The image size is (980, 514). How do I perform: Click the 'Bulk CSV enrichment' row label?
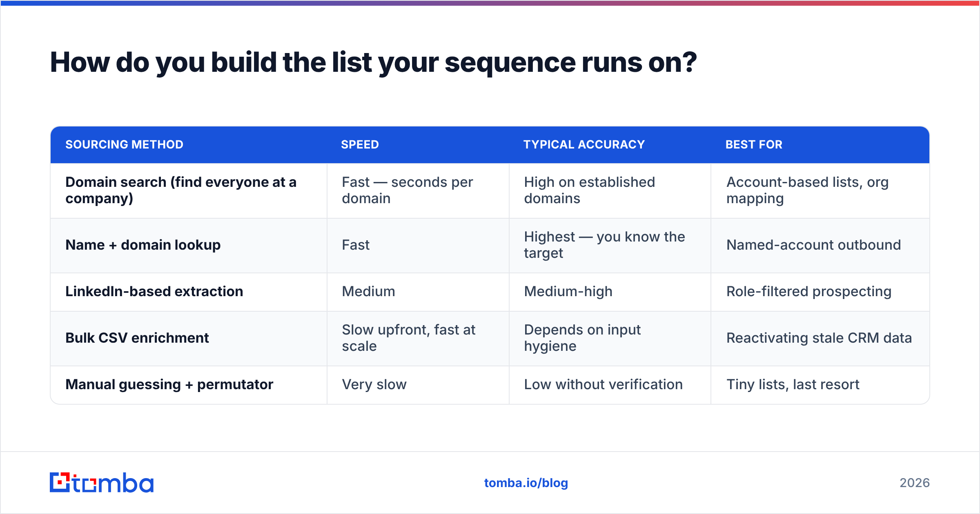pos(137,338)
